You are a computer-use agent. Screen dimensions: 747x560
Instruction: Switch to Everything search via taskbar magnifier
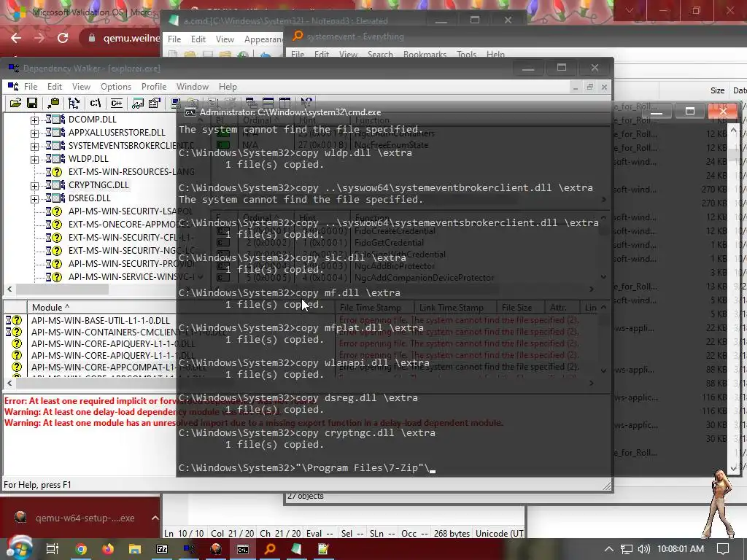[270, 549]
